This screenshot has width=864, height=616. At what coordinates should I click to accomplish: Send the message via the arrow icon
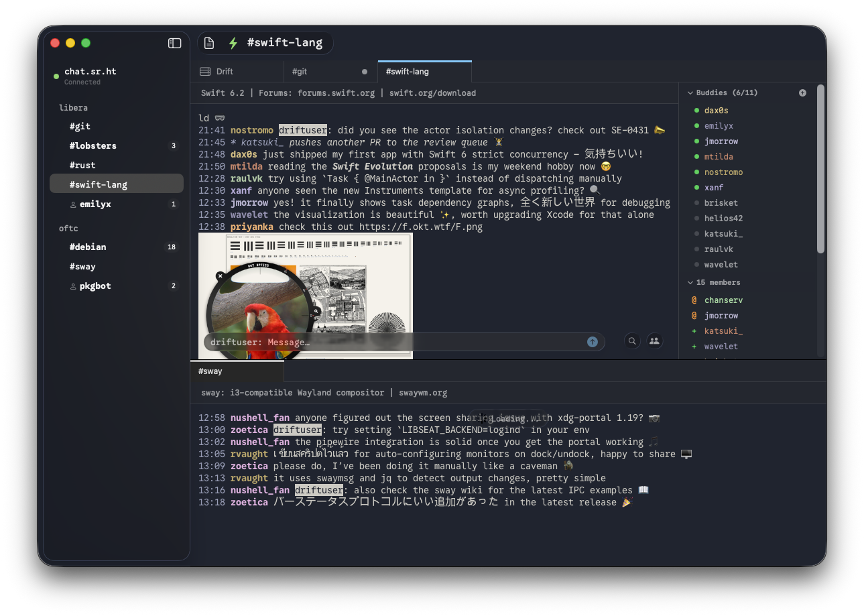pos(593,341)
